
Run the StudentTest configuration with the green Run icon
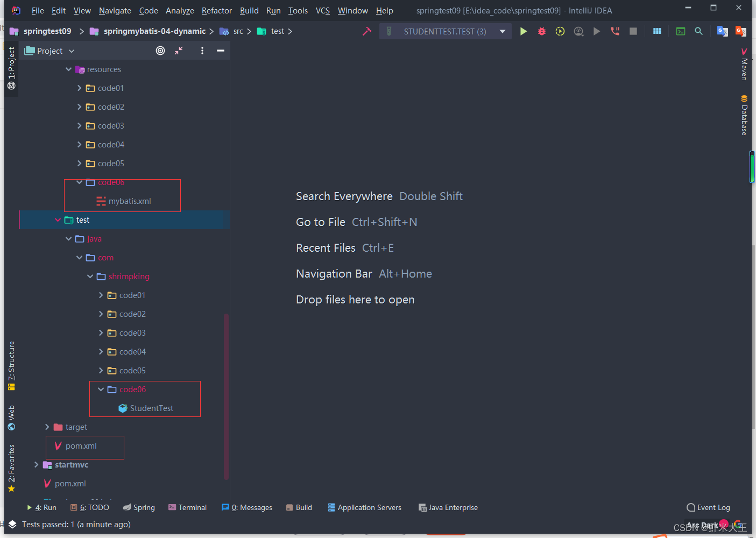coord(524,31)
